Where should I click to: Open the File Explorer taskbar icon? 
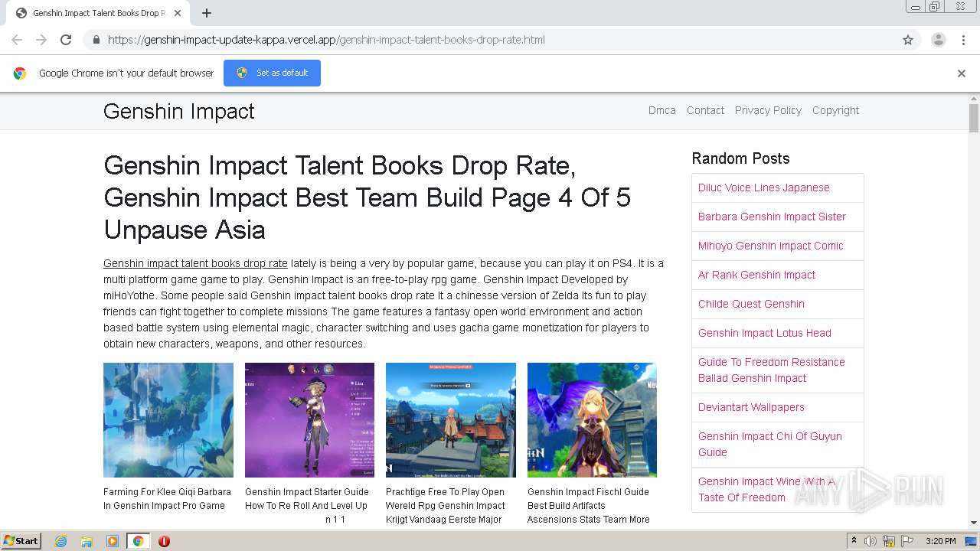87,541
